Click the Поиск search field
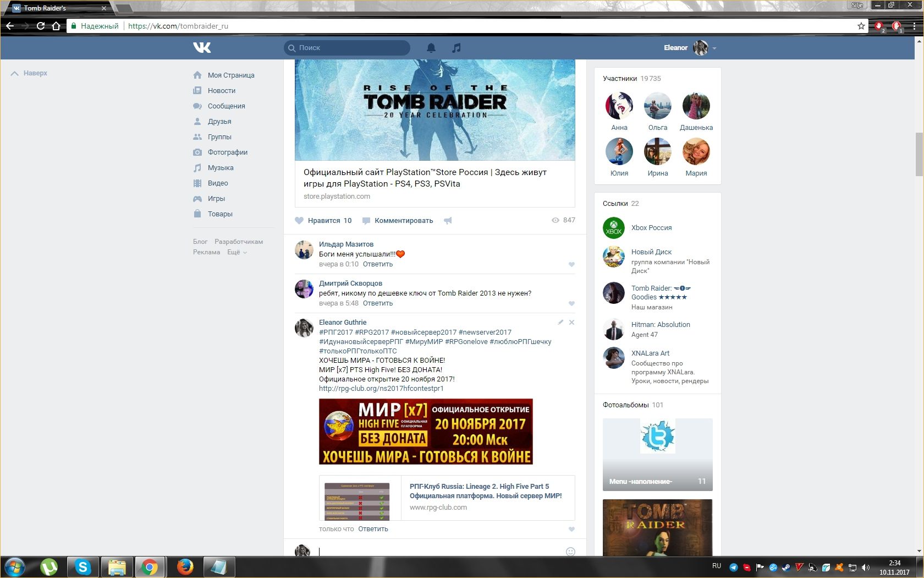924x578 pixels. pos(347,48)
